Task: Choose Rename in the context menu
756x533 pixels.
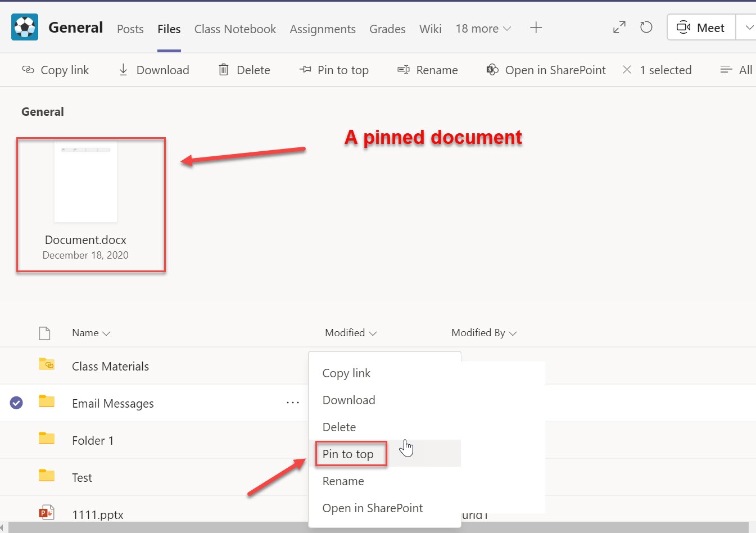Action: pyautogui.click(x=385, y=481)
